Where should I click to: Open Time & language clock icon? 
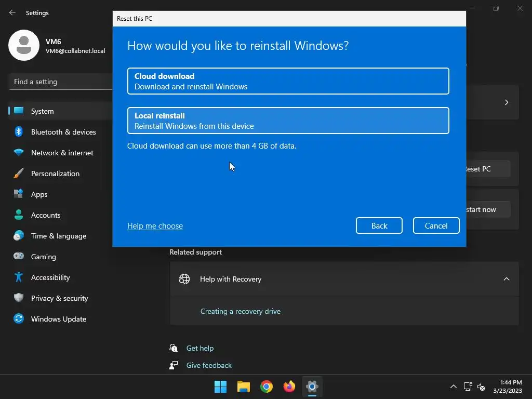coord(19,235)
